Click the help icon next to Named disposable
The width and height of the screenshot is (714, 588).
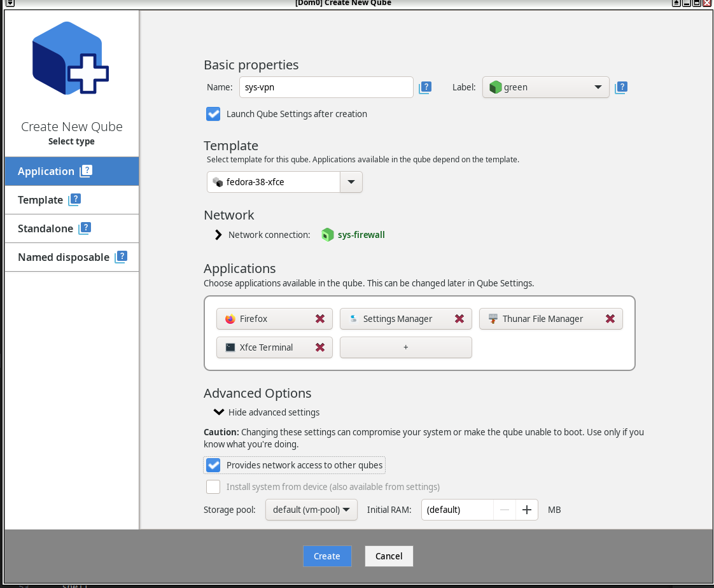click(121, 257)
